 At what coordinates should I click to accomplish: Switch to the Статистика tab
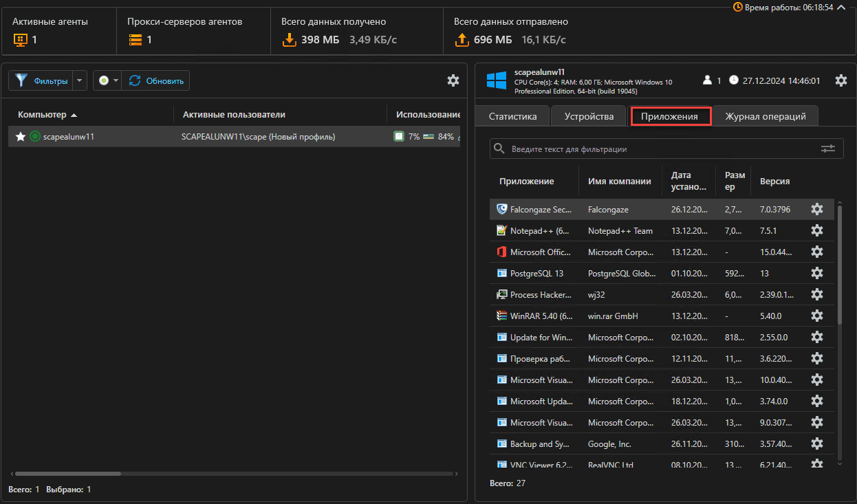coord(512,116)
